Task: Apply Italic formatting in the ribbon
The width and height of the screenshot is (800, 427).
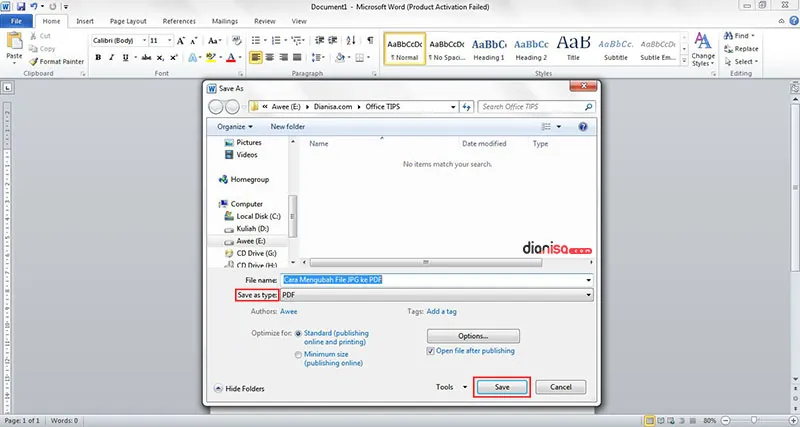Action: click(x=112, y=58)
